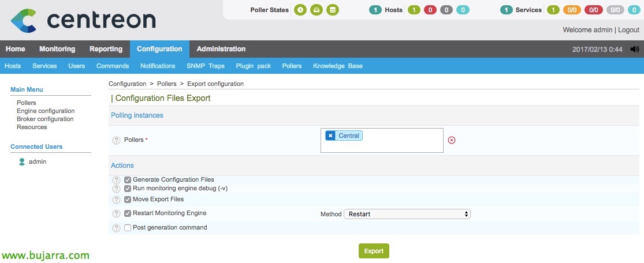Screen dimensions: 644x263
Task: Click the poller database status icon
Action: point(332,10)
